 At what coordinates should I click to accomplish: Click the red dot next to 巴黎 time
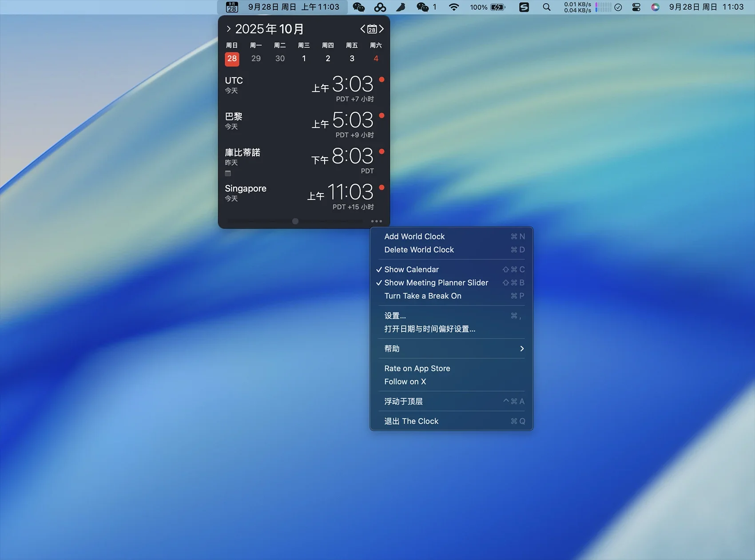[381, 115]
